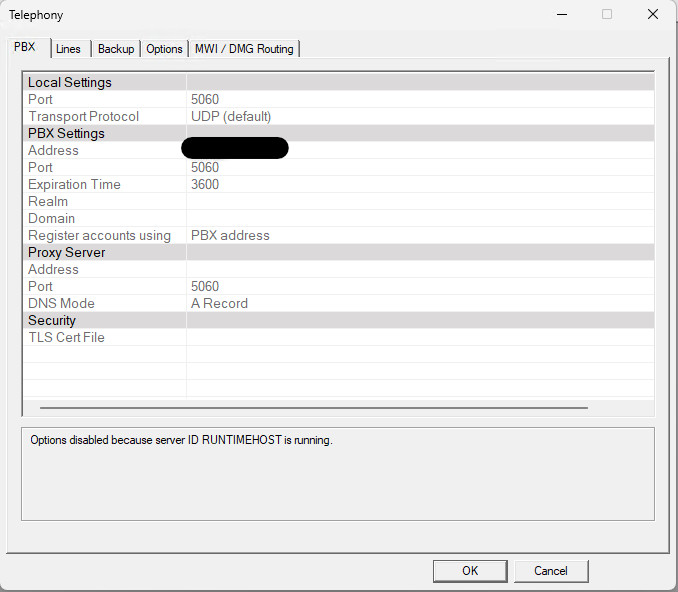The image size is (678, 592).
Task: Switch to the Options tab
Action: point(164,49)
